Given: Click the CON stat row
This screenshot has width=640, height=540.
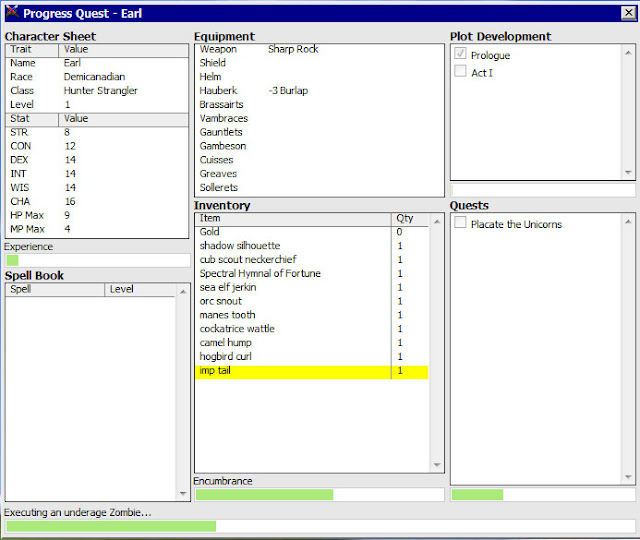Looking at the screenshot, I should click(97, 147).
